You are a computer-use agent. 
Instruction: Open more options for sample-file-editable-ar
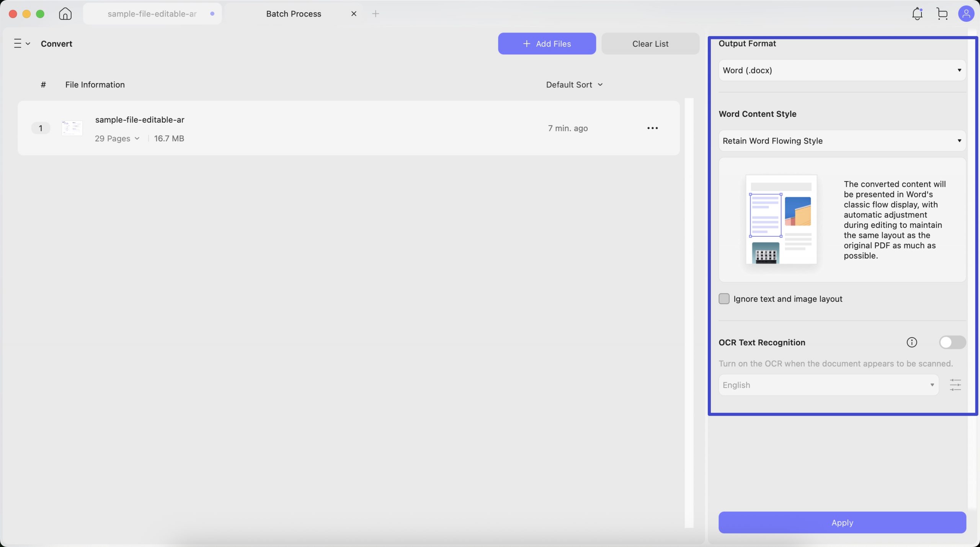pyautogui.click(x=652, y=128)
